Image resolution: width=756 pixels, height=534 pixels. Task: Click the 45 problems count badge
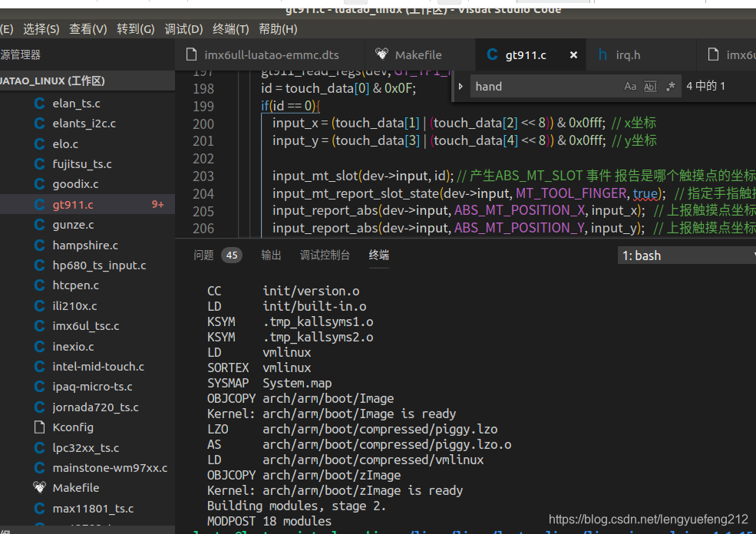(x=232, y=255)
